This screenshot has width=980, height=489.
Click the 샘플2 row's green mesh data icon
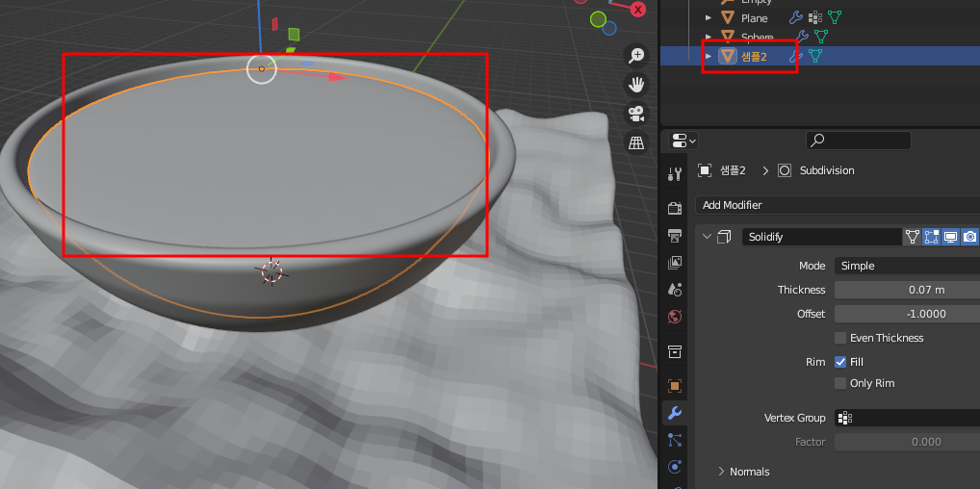point(815,56)
